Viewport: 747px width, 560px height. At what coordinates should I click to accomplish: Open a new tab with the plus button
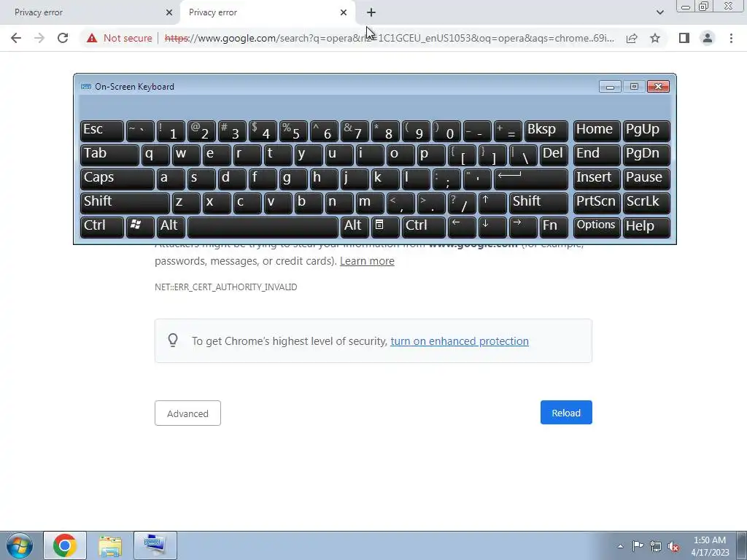tap(371, 12)
